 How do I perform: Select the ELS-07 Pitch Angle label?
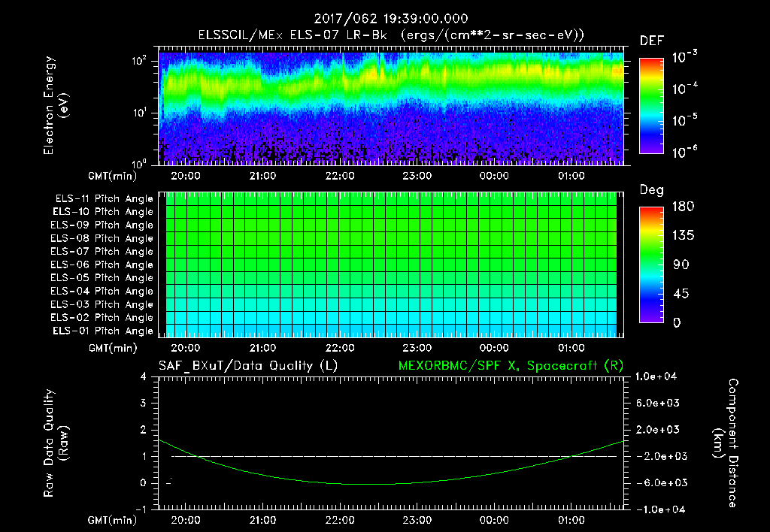point(102,252)
